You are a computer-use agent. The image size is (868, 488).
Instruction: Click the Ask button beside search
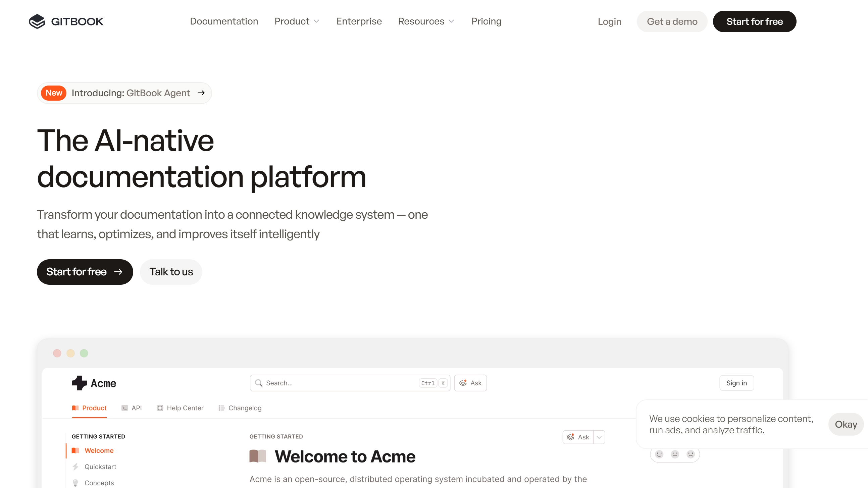tap(470, 383)
